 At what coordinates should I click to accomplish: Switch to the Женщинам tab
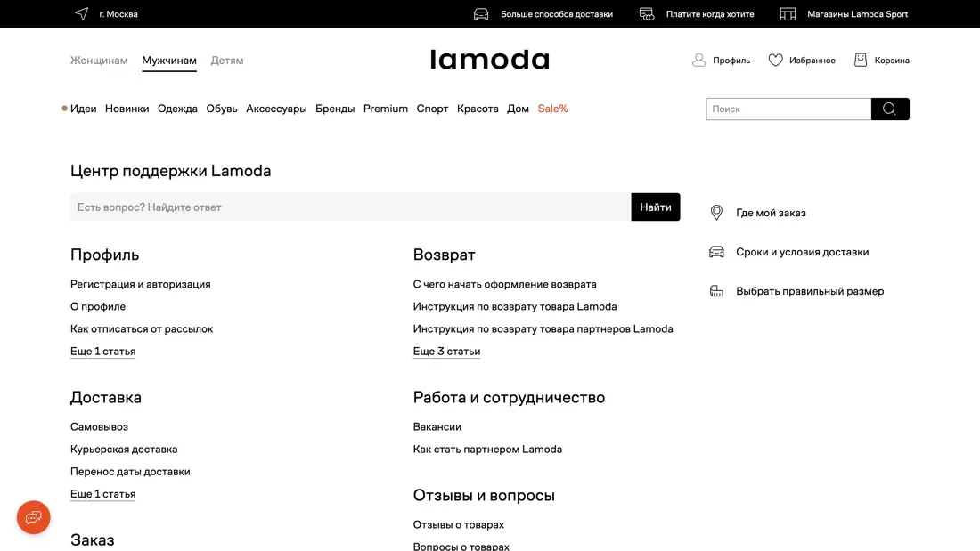(99, 61)
